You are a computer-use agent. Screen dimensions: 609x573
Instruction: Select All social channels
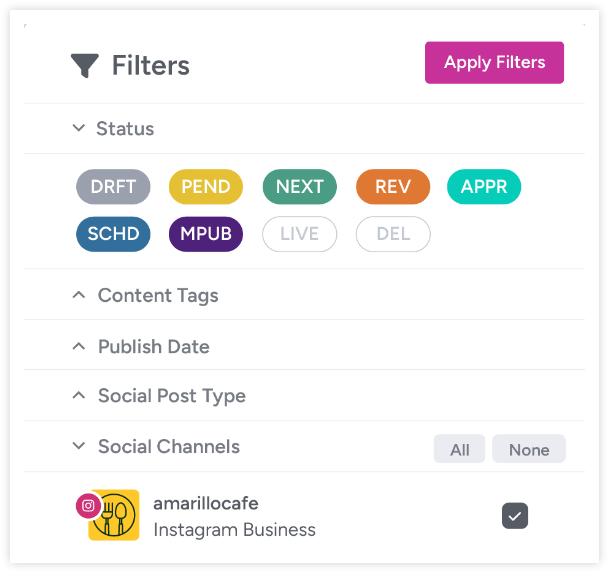[x=459, y=449]
